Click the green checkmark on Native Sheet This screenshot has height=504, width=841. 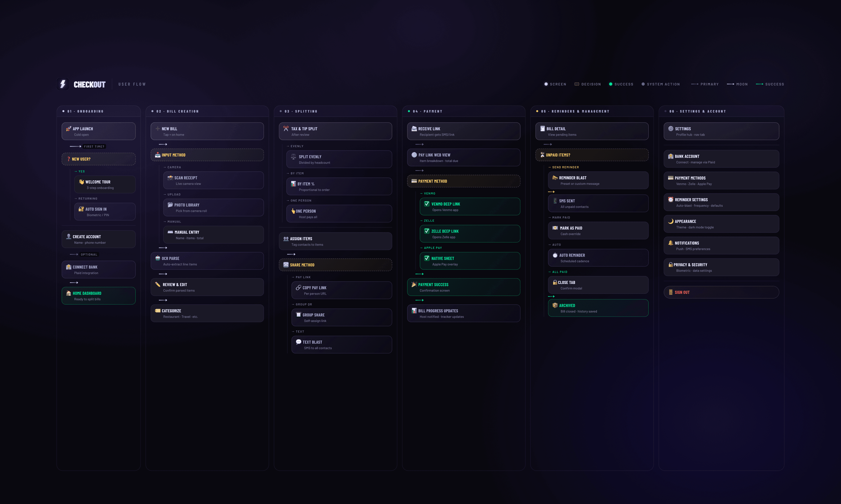(x=427, y=258)
